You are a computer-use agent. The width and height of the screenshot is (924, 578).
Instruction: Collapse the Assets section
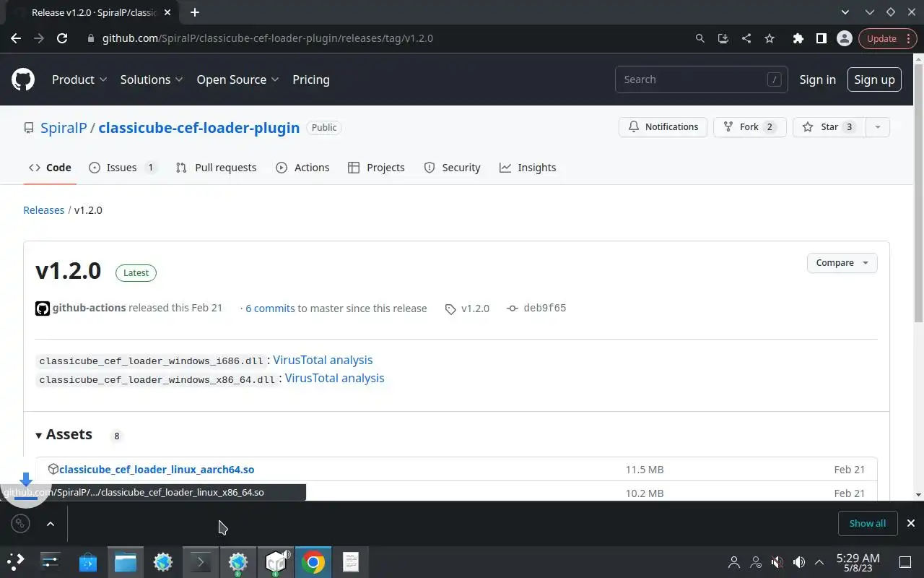(64, 434)
